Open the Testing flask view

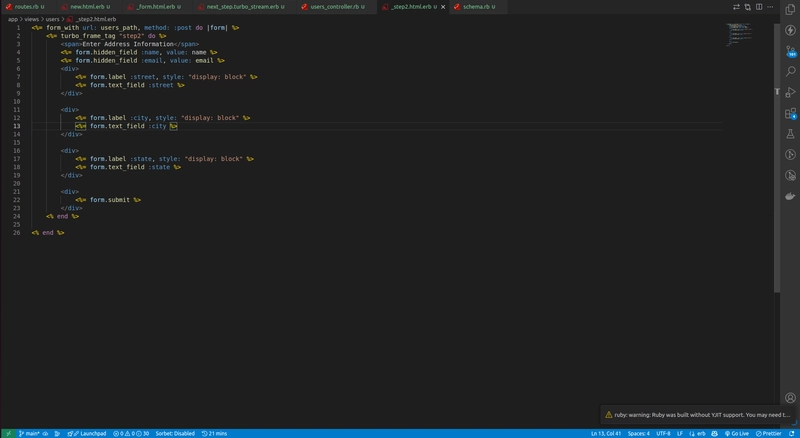click(790, 134)
